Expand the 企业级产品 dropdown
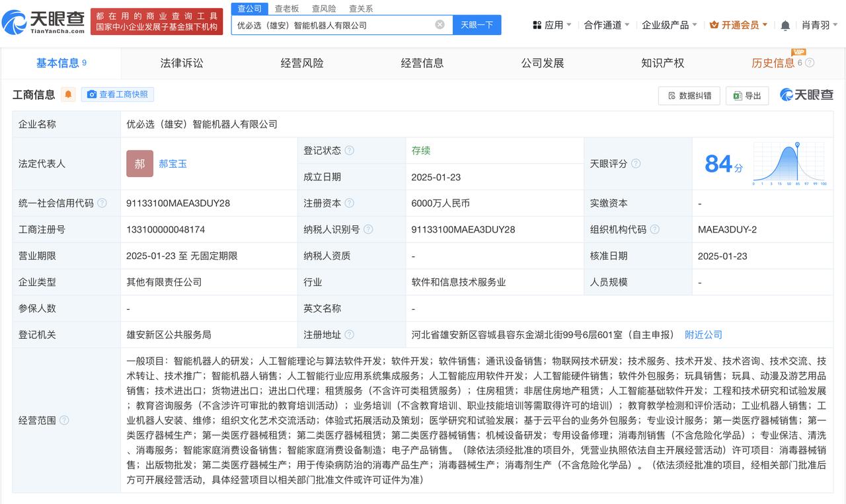 [x=670, y=25]
